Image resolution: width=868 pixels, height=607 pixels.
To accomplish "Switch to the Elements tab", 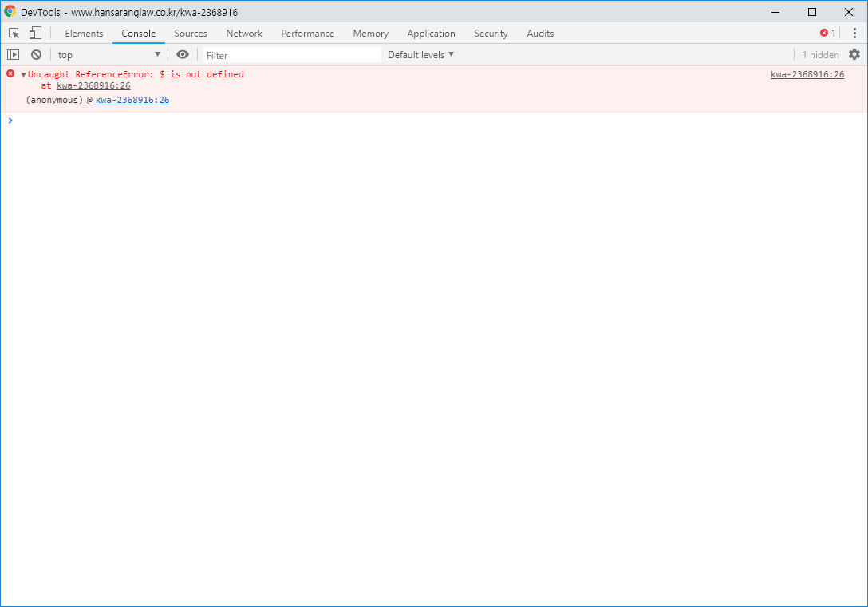I will coord(84,34).
